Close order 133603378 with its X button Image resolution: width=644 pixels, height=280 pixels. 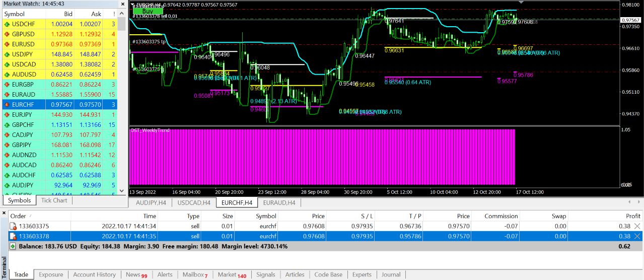click(x=637, y=236)
